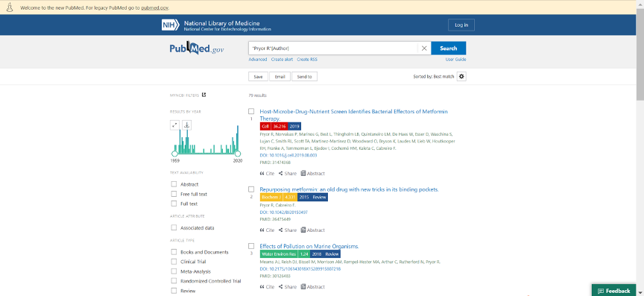The image size is (644, 296).
Task: Clear the search box with X icon
Action: 424,48
